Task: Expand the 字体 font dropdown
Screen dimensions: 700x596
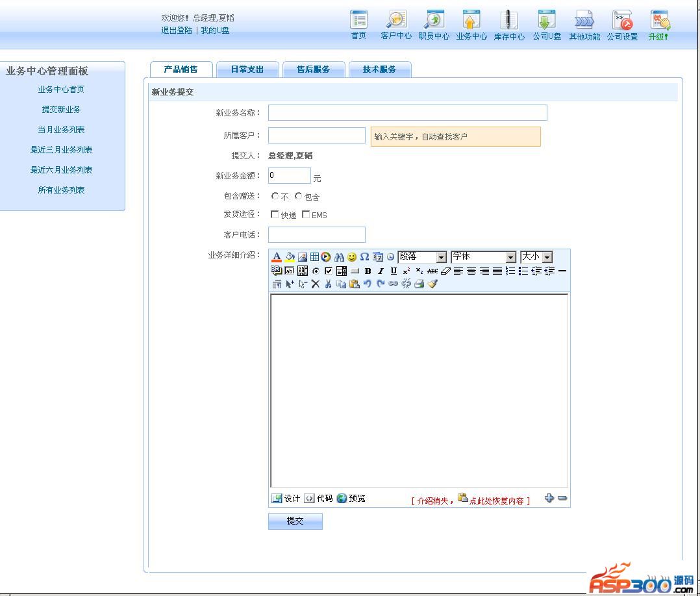Action: (510, 257)
